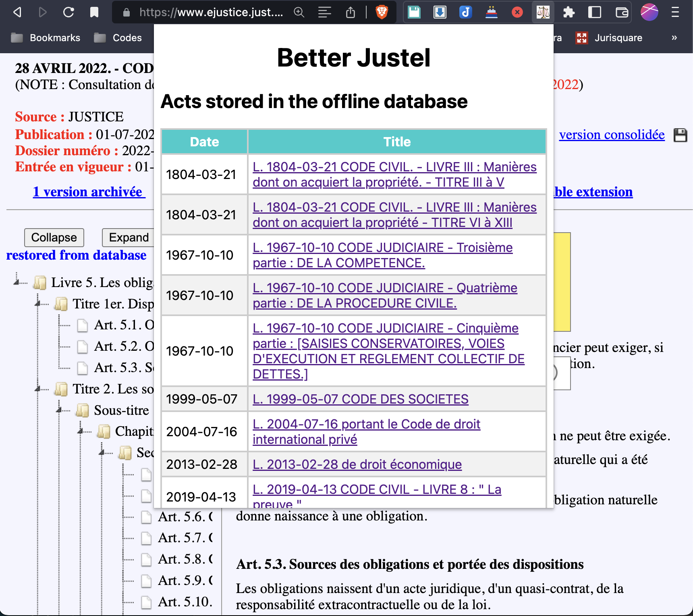Image resolution: width=693 pixels, height=616 pixels.
Task: Click the version consolidée link
Action: [x=612, y=135]
